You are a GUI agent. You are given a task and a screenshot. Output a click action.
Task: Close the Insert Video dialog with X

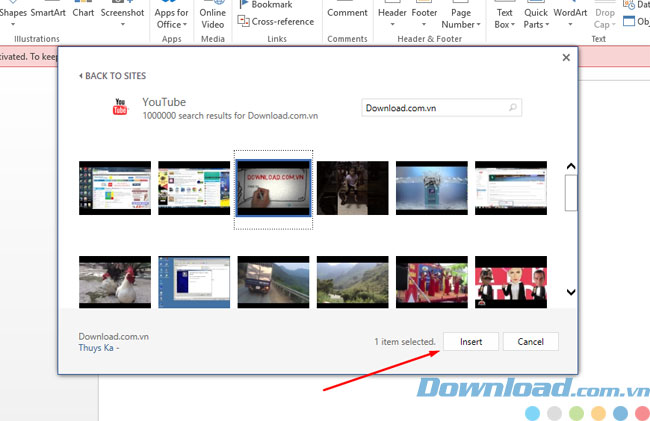(x=566, y=58)
